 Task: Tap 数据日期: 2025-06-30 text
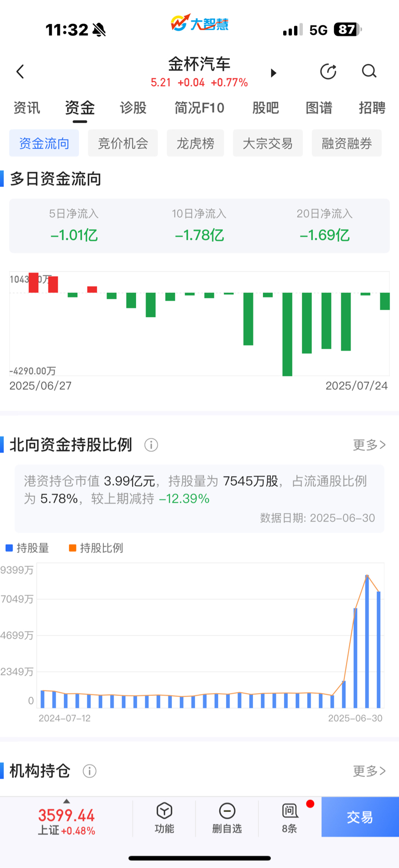[x=317, y=518]
